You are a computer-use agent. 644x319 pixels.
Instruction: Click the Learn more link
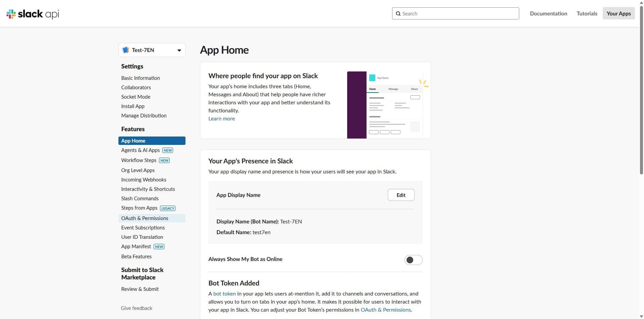(x=222, y=118)
